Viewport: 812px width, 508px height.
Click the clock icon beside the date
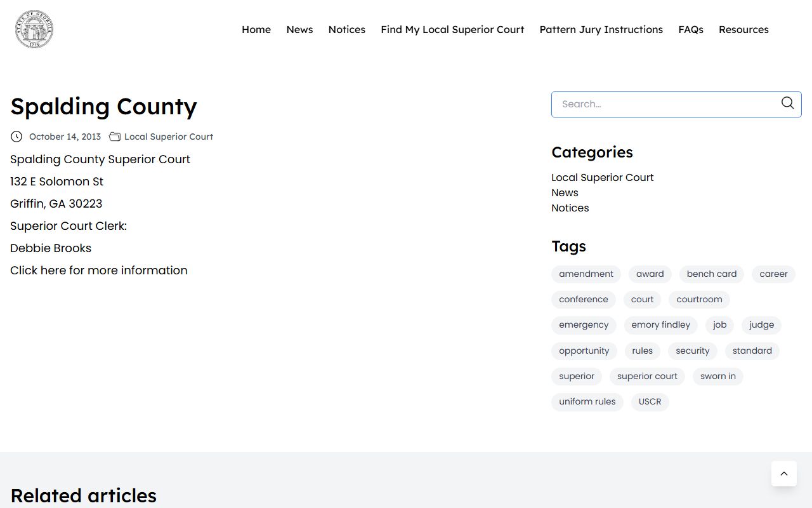tap(16, 137)
